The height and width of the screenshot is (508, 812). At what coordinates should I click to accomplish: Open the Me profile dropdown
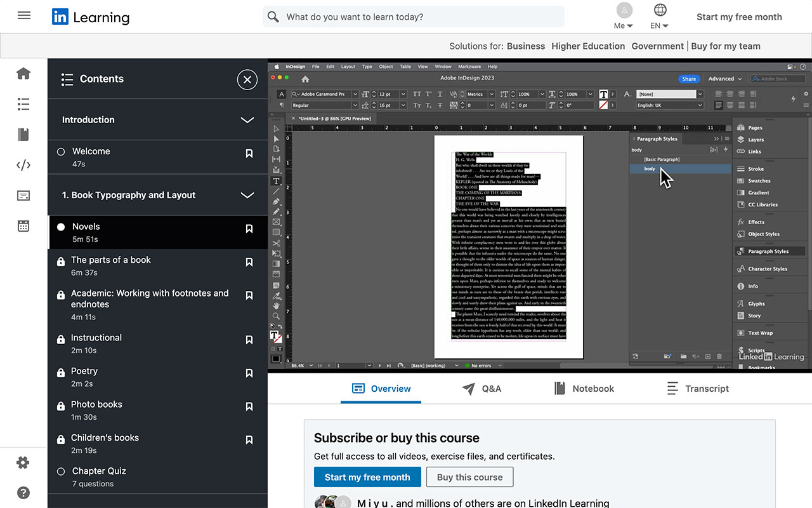(x=624, y=17)
